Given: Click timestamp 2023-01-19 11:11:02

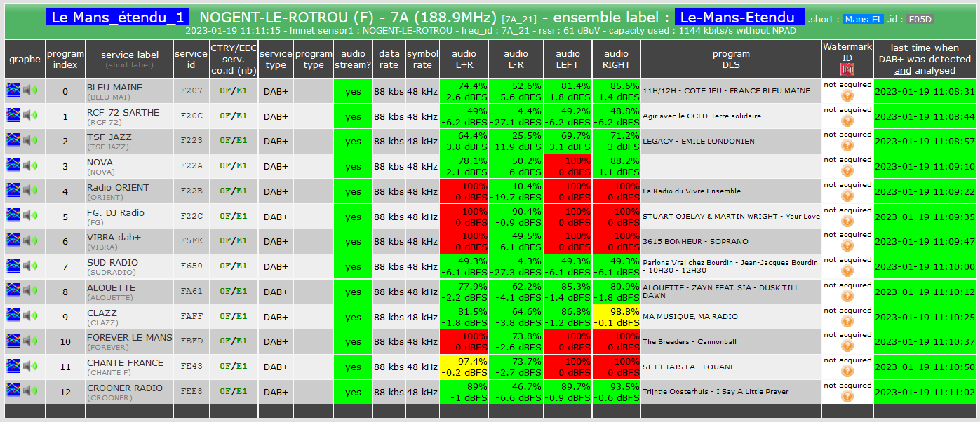Looking at the screenshot, I should (925, 392).
